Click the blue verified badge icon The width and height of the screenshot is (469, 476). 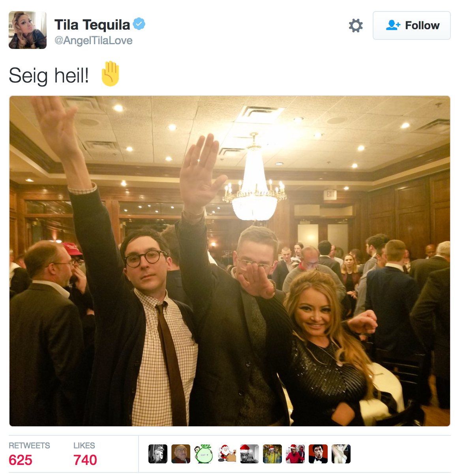point(139,24)
